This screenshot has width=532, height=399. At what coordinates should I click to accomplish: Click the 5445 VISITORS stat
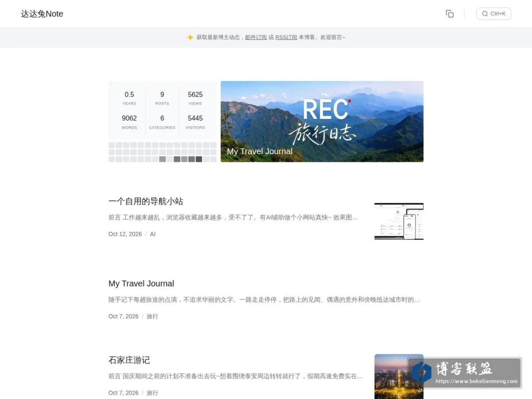tap(195, 122)
